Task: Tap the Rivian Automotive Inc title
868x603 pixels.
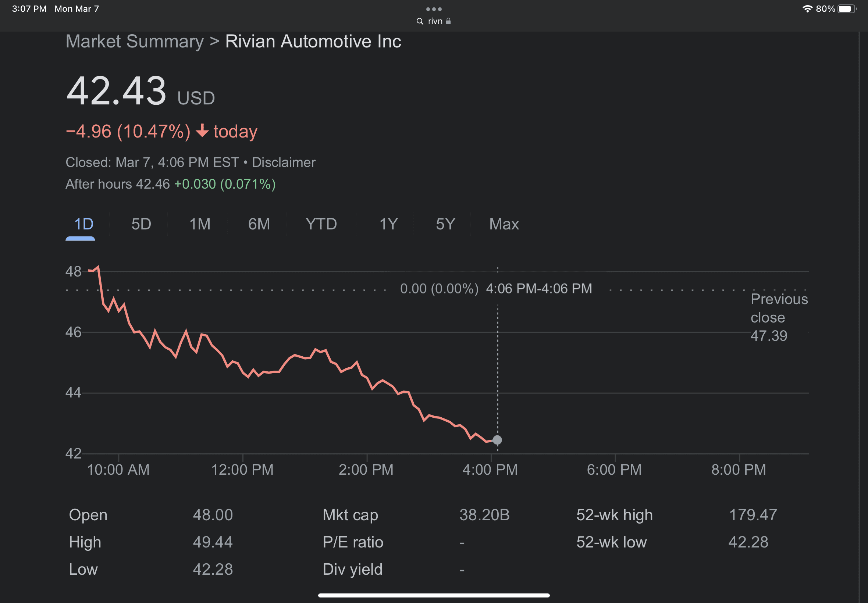Action: click(x=313, y=41)
